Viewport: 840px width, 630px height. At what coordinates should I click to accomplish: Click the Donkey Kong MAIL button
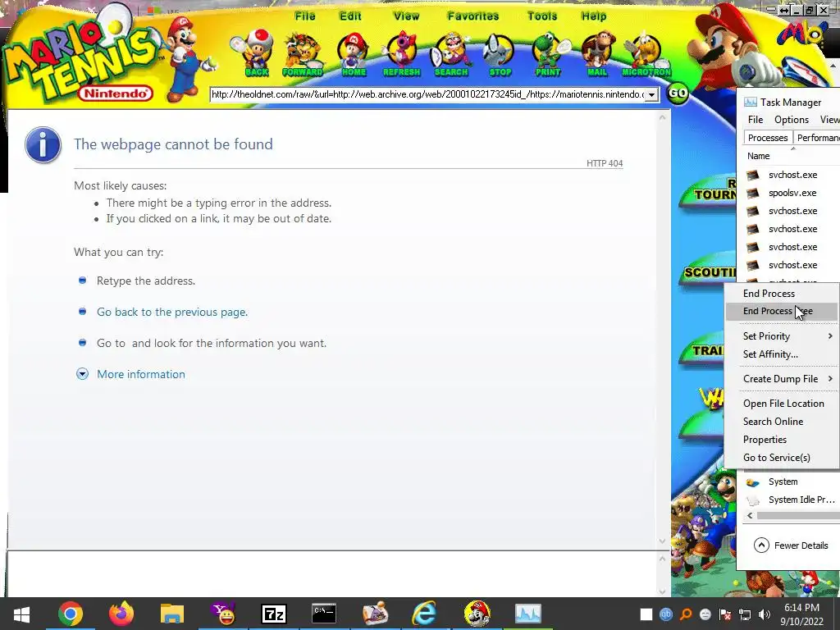597,53
